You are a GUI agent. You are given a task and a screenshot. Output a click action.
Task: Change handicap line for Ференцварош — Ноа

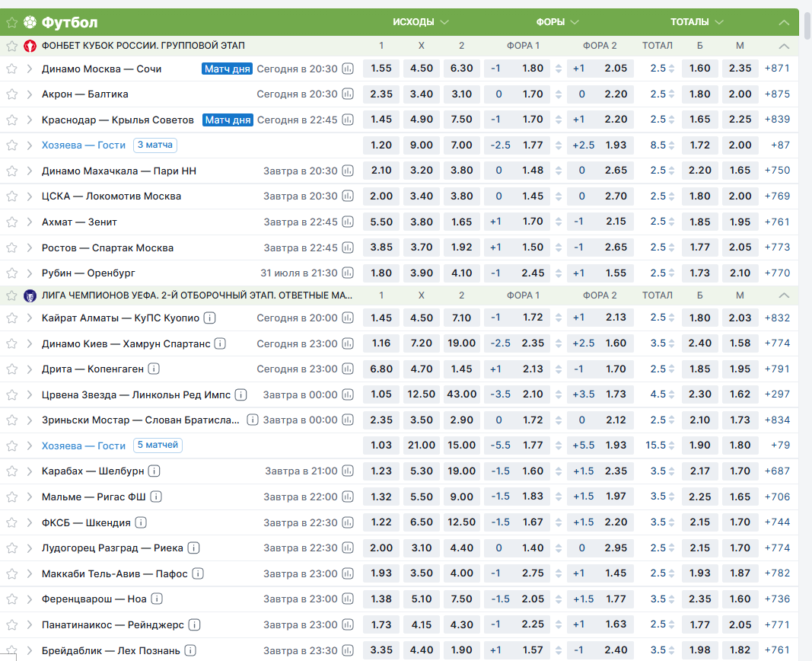click(559, 599)
